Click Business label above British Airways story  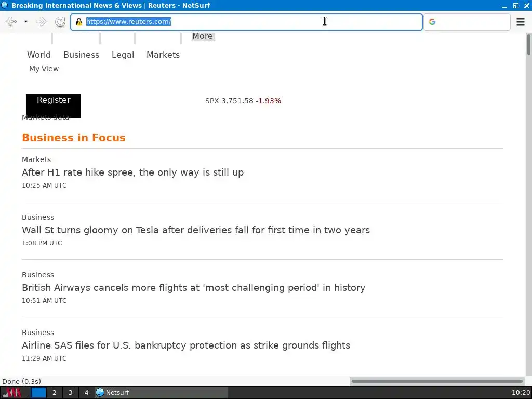coord(38,275)
